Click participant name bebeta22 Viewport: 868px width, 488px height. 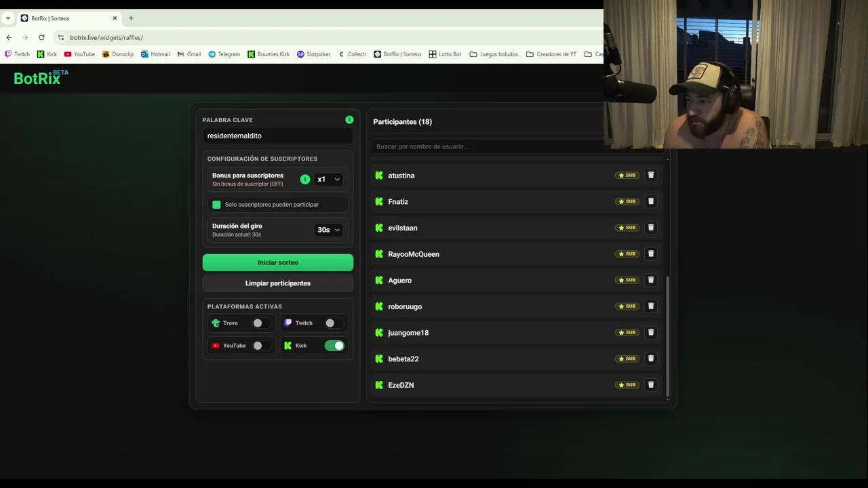click(x=403, y=359)
